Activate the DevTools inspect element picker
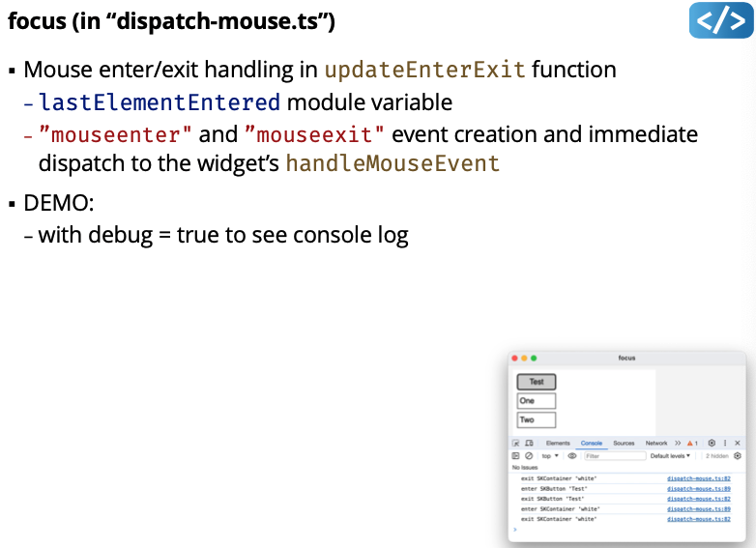756x548 pixels. [516, 443]
